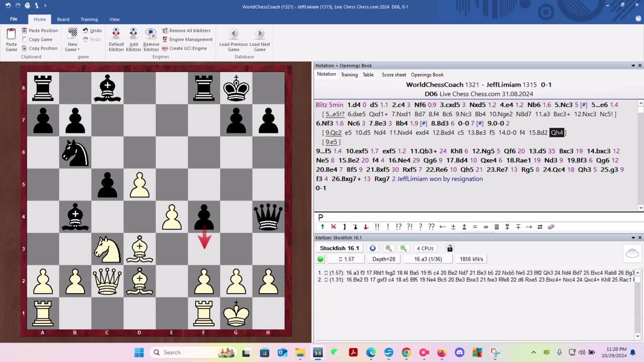Open the File menu
Image resolution: width=644 pixels, height=362 pixels.
point(14,19)
